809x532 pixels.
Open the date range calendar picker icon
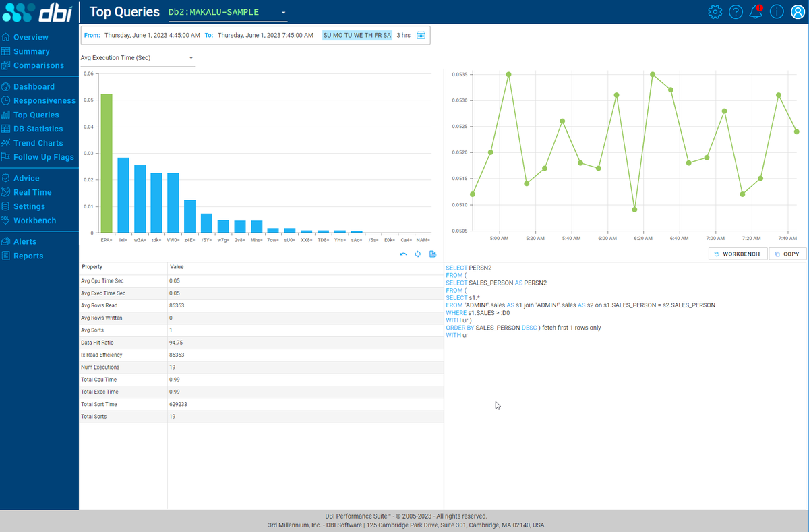coord(421,35)
